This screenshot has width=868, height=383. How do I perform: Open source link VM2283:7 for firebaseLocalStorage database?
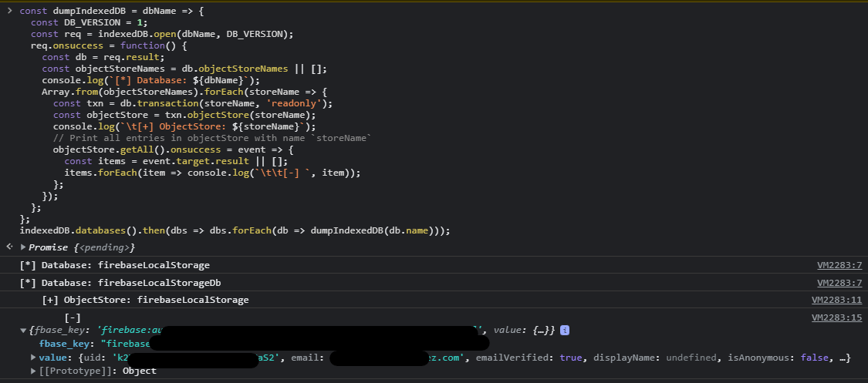839,265
